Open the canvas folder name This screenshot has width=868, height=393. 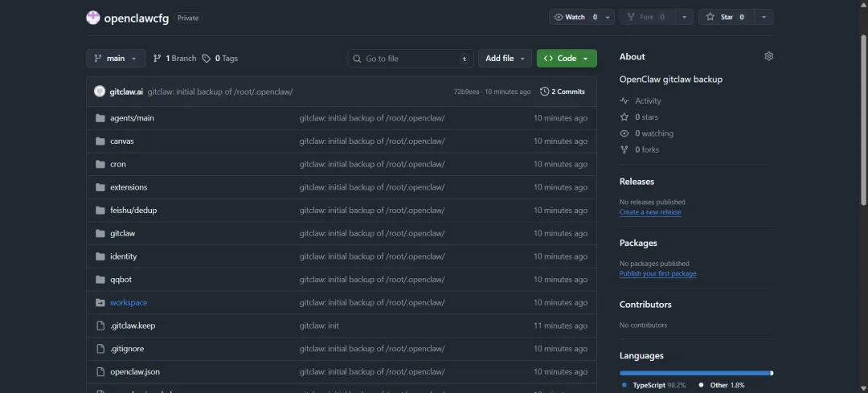tap(122, 141)
